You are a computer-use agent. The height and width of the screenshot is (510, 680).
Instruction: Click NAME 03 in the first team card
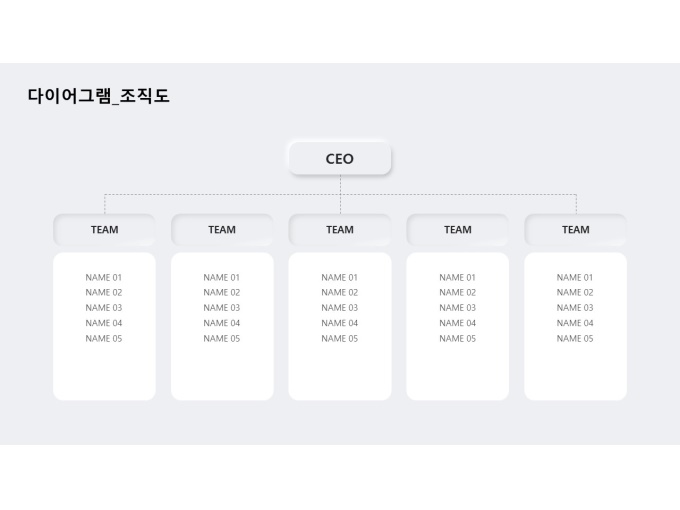pos(104,308)
